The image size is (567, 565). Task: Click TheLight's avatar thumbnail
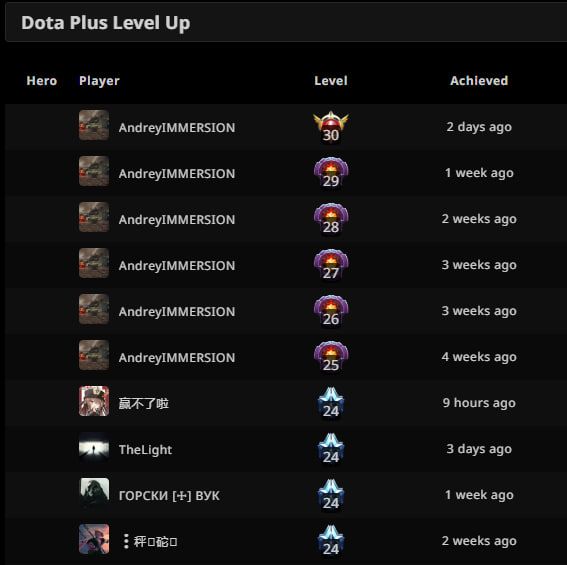point(94,447)
